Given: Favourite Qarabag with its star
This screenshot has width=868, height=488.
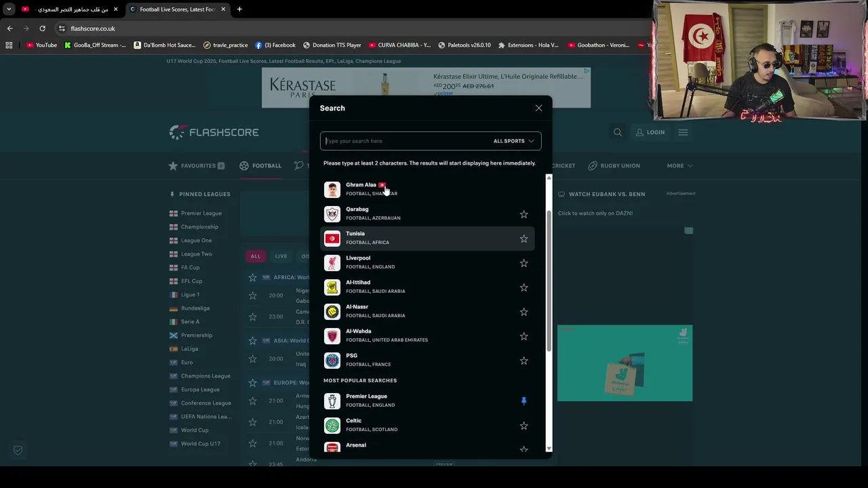Looking at the screenshot, I should click(524, 214).
